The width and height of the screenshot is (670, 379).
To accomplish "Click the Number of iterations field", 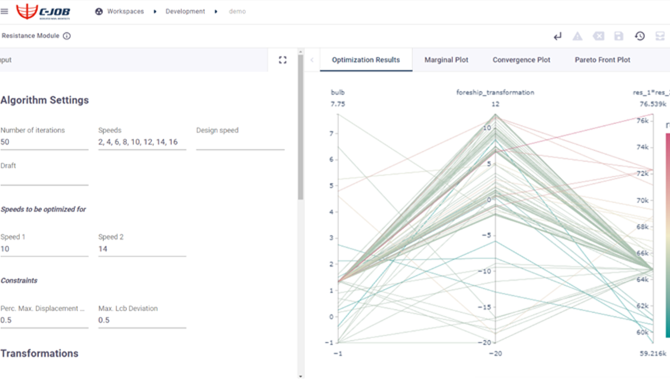I will pos(44,142).
